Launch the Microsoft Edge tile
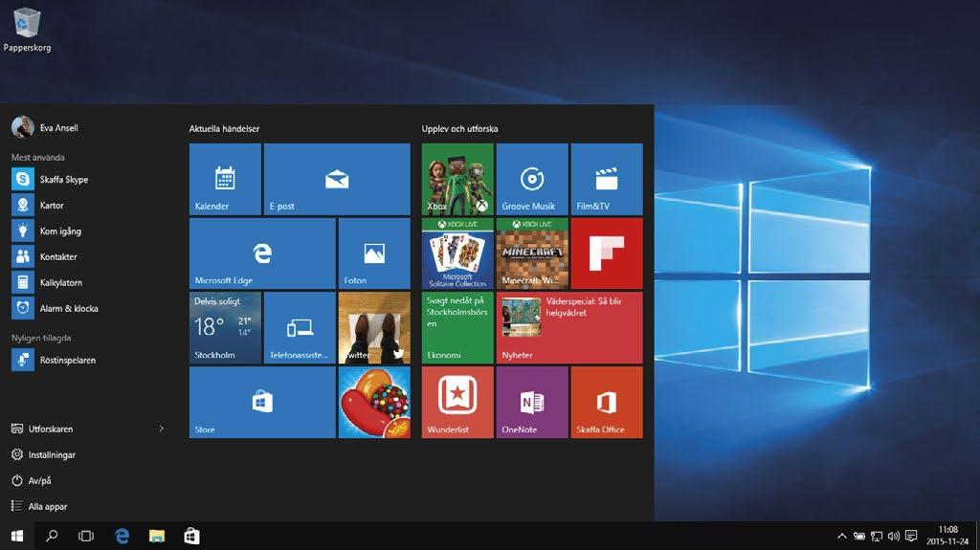 262,253
